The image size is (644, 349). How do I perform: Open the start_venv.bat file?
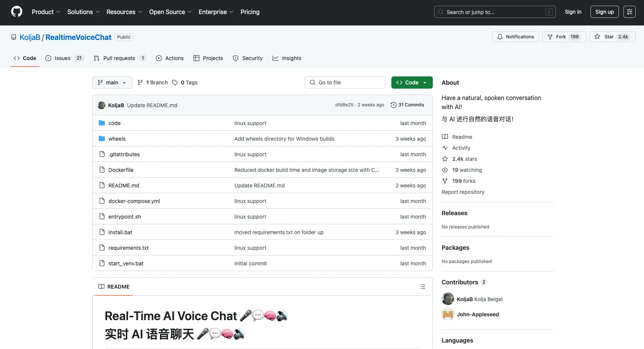(x=126, y=263)
